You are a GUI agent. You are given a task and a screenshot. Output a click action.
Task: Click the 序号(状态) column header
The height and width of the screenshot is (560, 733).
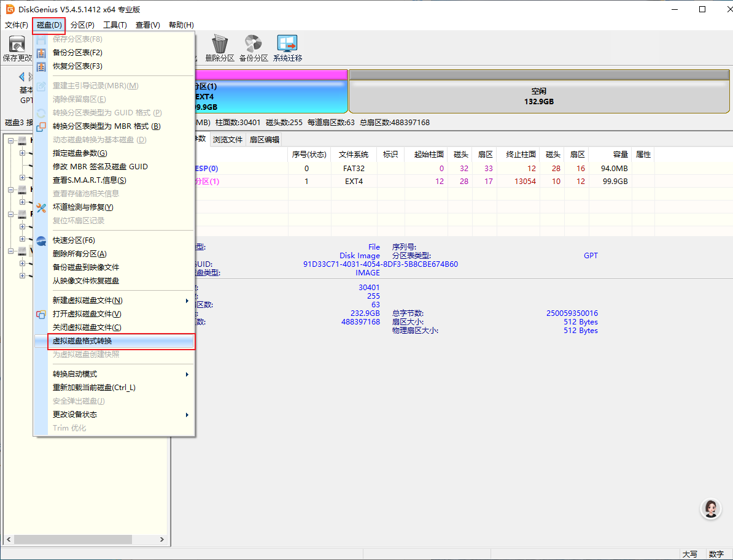pyautogui.click(x=309, y=155)
